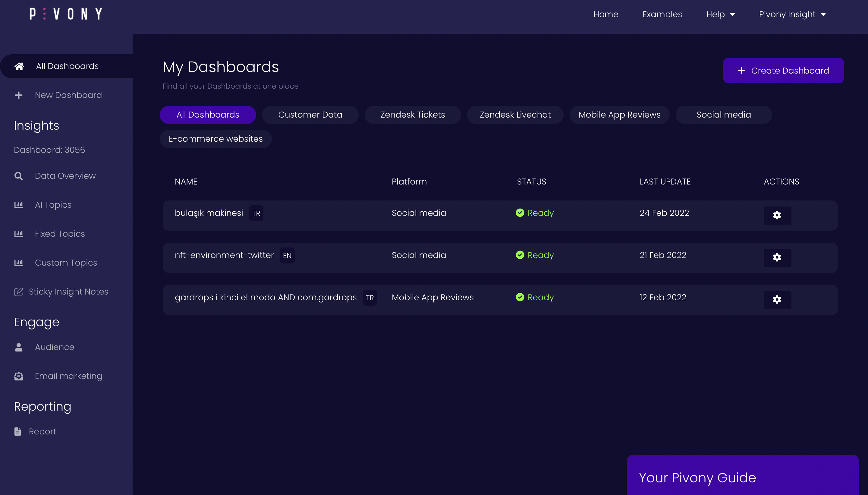Click the Report document icon
This screenshot has height=495, width=868.
click(18, 431)
